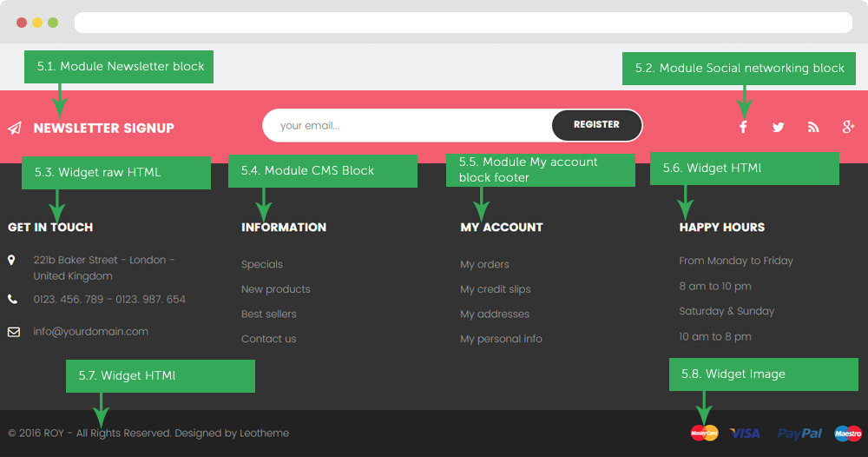
Task: Click the REGISTER button
Action: point(597,124)
